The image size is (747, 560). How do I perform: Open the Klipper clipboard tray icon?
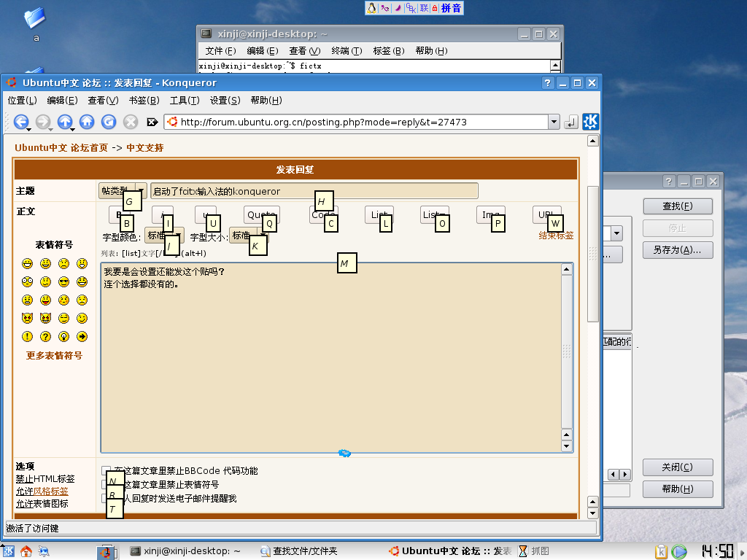pos(661,551)
